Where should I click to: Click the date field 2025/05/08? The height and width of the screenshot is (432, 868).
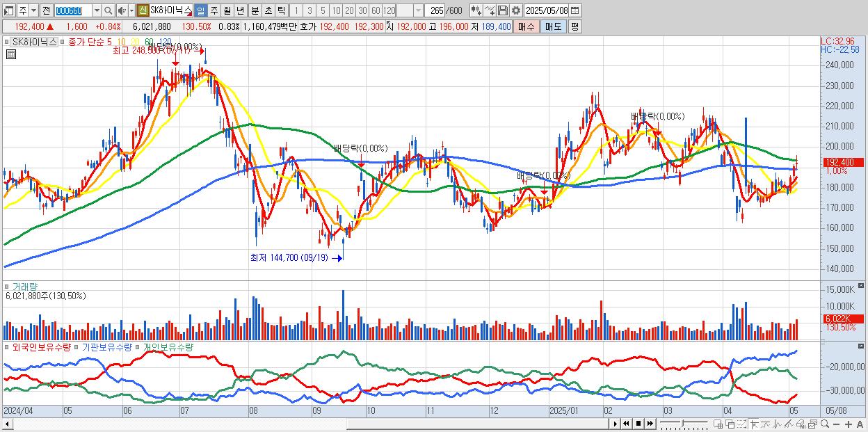[x=547, y=10]
